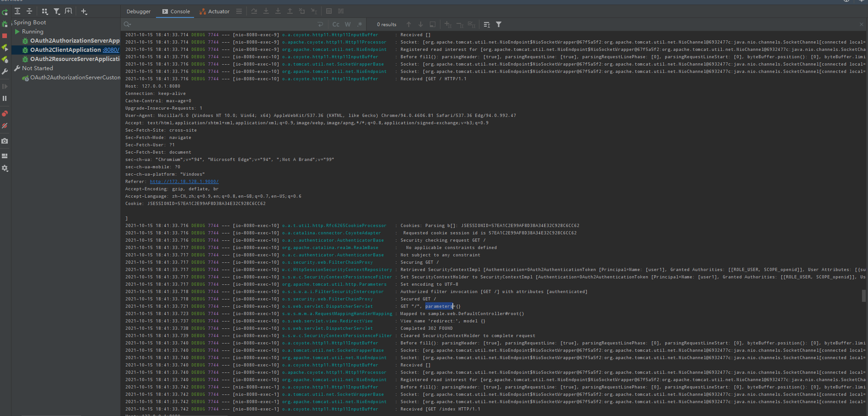Click Update Running Application icon
This screenshot has height=416, width=868.
[x=5, y=48]
